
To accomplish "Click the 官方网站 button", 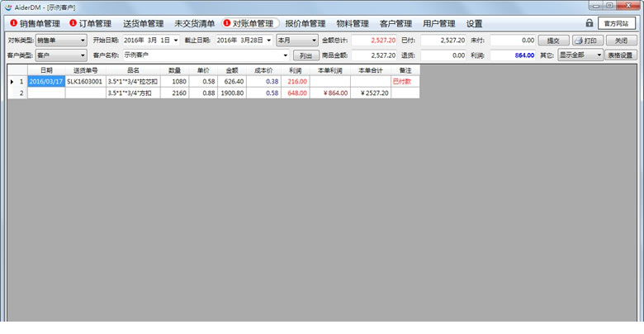I will [617, 23].
